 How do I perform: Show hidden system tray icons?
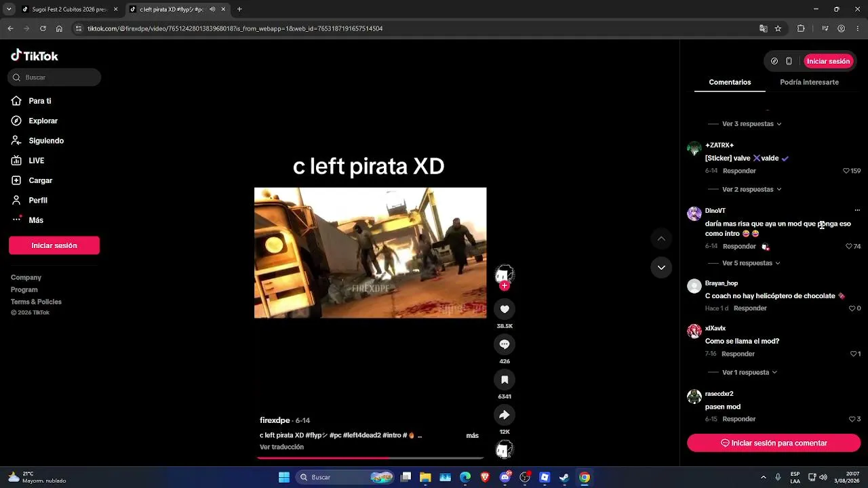pos(764,477)
